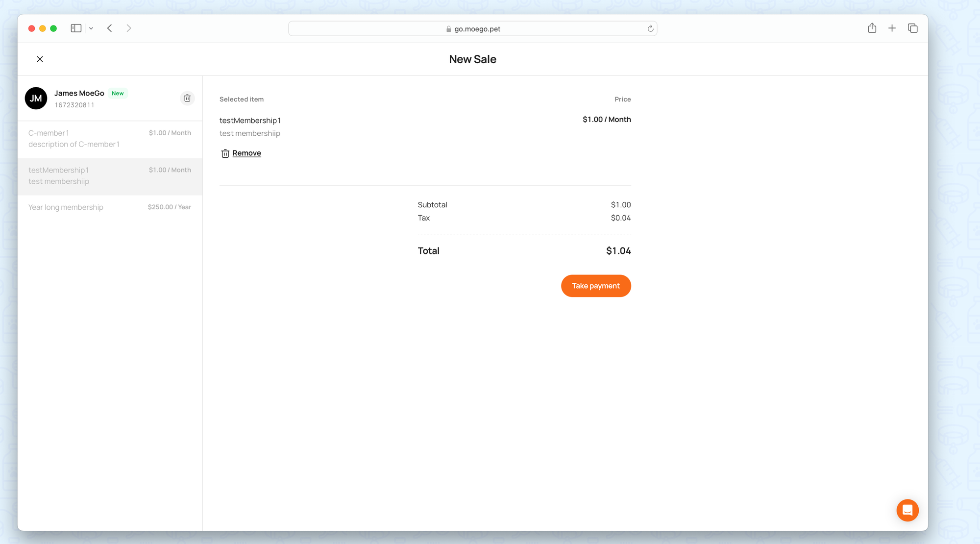Open the Safari share menu
Viewport: 980px width, 544px height.
tap(872, 28)
